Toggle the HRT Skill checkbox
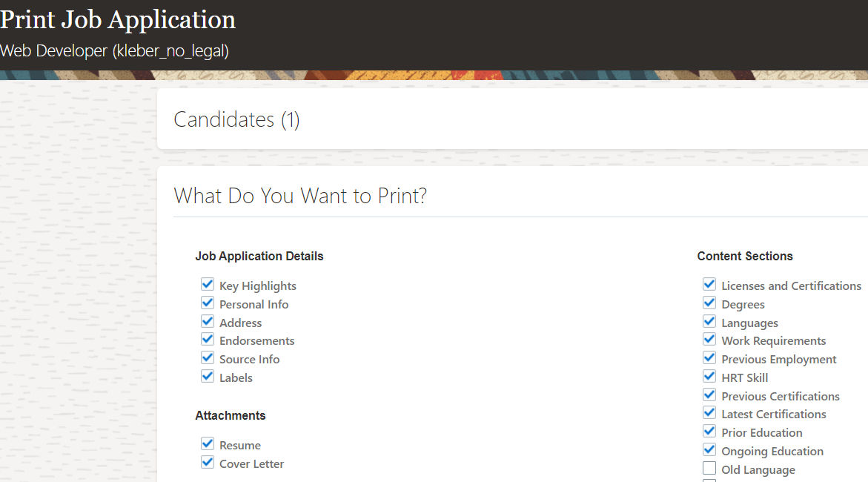 709,376
